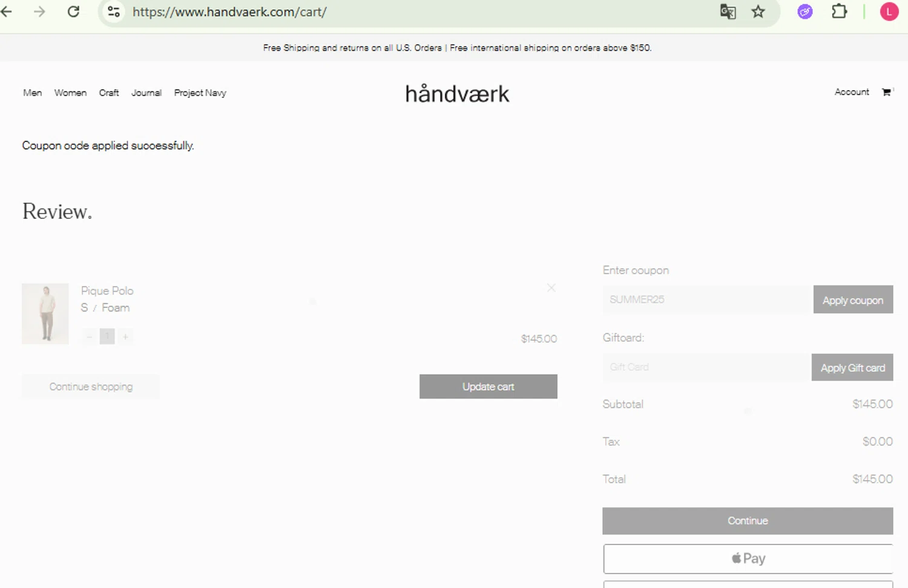Viewport: 908px width, 588px height.
Task: Click the Gift Card input field
Action: [x=706, y=367]
